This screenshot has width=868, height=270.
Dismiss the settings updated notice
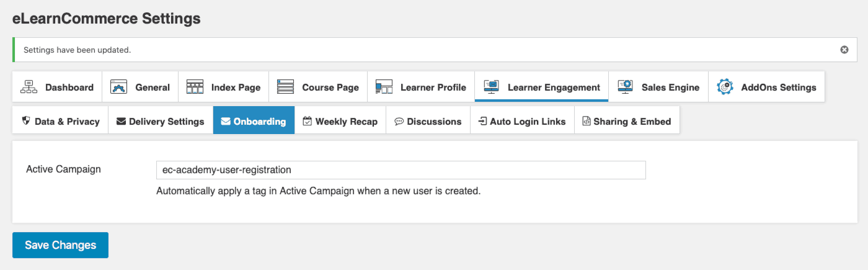[844, 50]
